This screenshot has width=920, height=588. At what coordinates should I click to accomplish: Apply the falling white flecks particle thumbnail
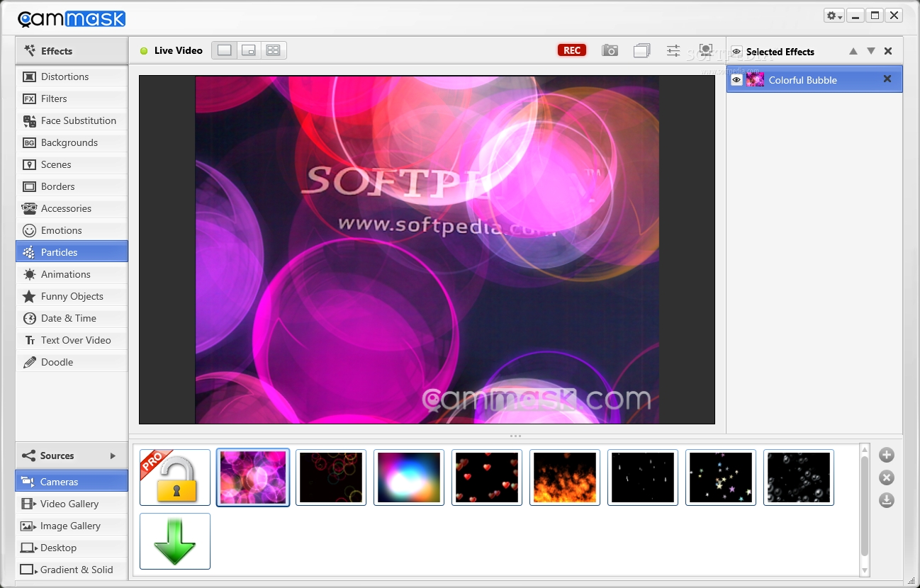643,477
